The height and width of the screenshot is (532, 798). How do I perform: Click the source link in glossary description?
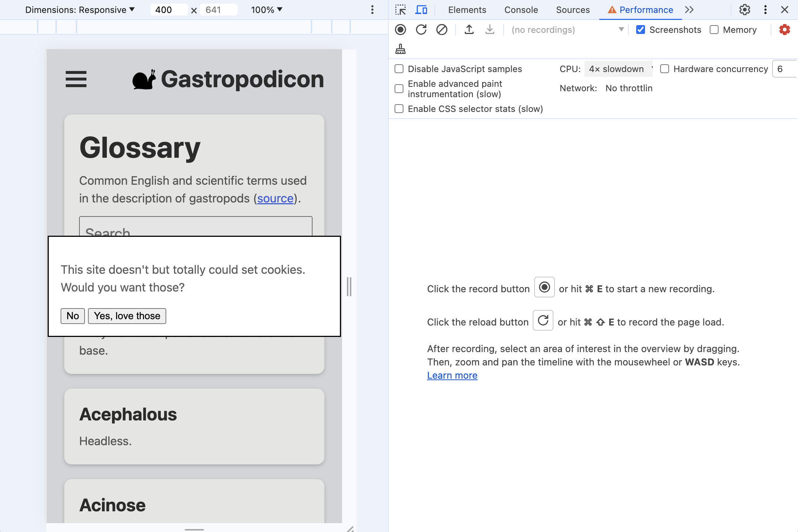tap(275, 198)
